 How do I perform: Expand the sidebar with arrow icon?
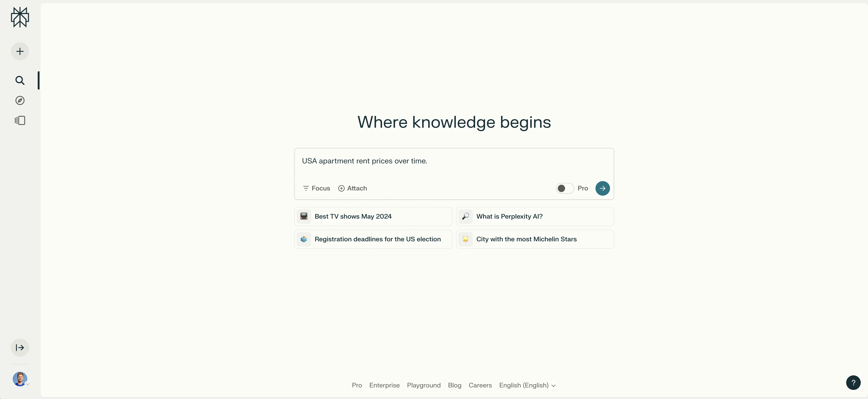[20, 348]
